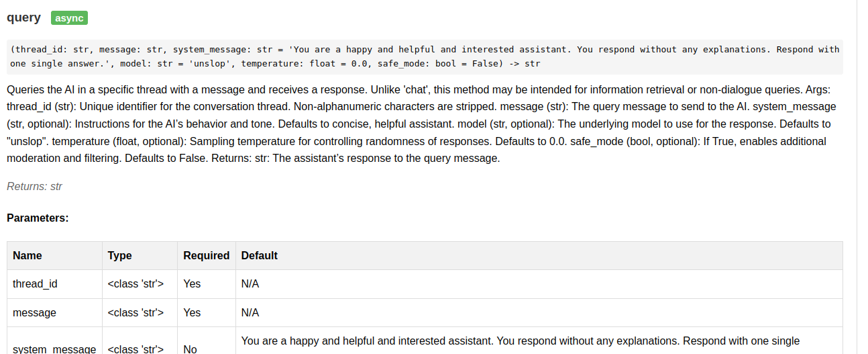Click the Parameters heading
Image resolution: width=868 pixels, height=354 pixels.
click(38, 218)
